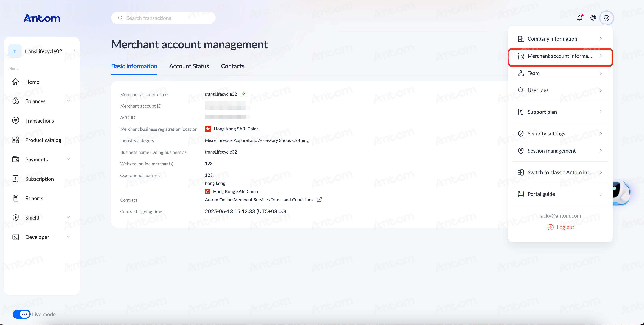Open the transLifecycle02 account switcher
This screenshot has height=325, width=644.
tap(42, 51)
